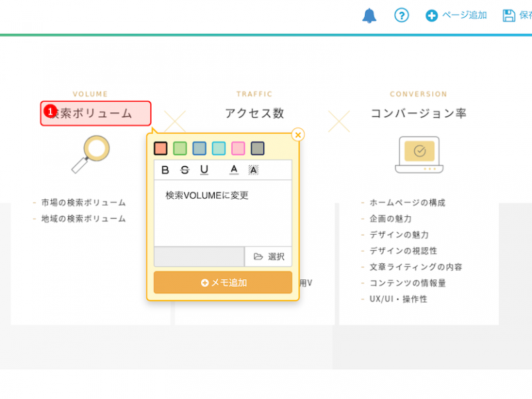Click デザインの視認性 list item

click(x=403, y=251)
